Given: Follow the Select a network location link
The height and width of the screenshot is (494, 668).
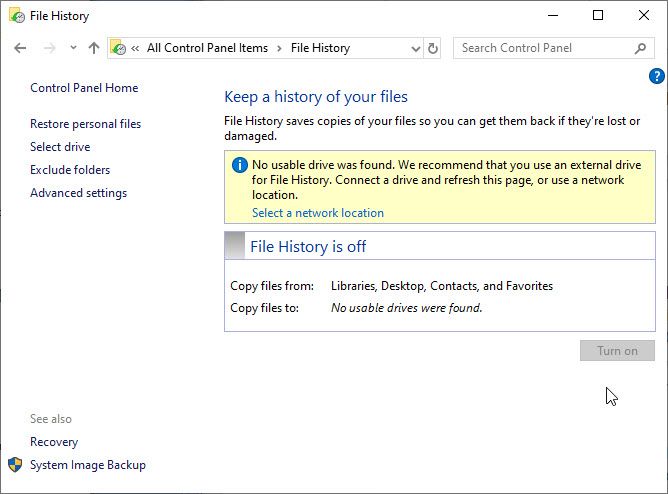Looking at the screenshot, I should (x=317, y=213).
